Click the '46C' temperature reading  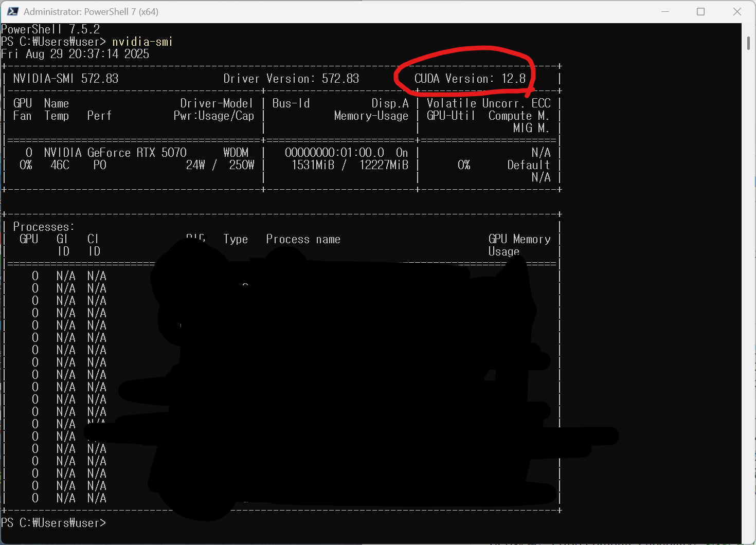click(60, 165)
